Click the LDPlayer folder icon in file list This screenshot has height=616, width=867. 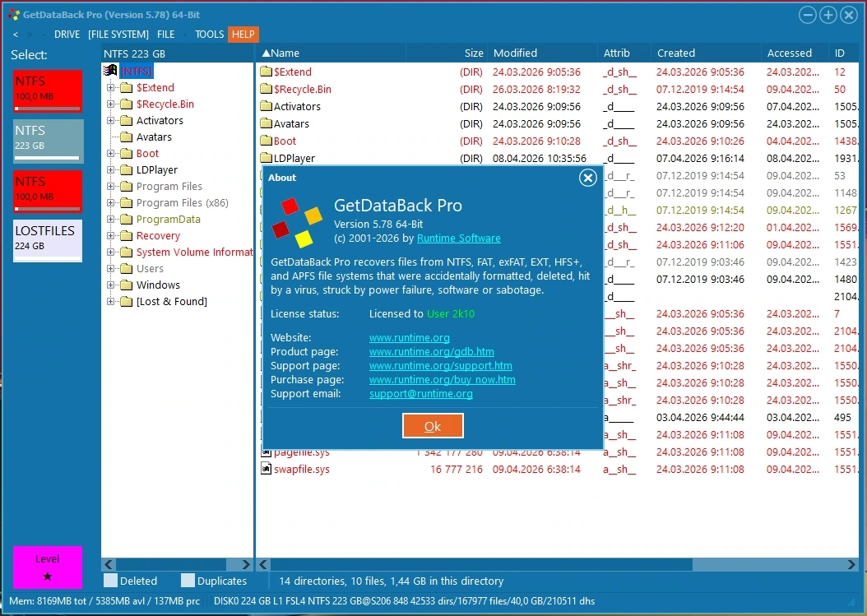tap(266, 158)
